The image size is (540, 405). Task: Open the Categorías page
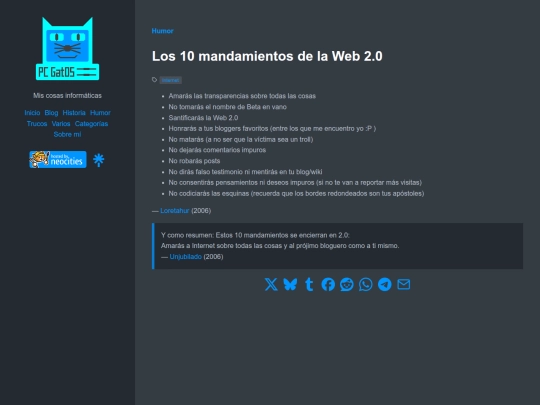click(x=91, y=124)
